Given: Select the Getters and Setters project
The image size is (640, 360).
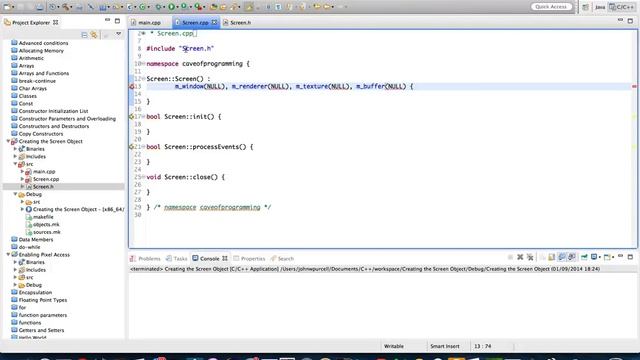Looking at the screenshot, I should click(41, 330).
